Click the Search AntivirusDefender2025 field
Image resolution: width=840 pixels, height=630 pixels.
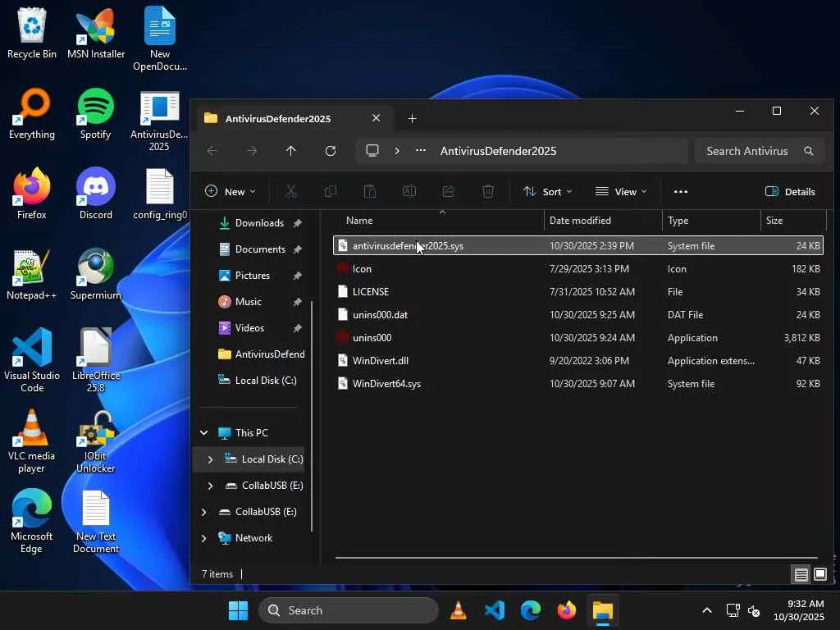746,151
